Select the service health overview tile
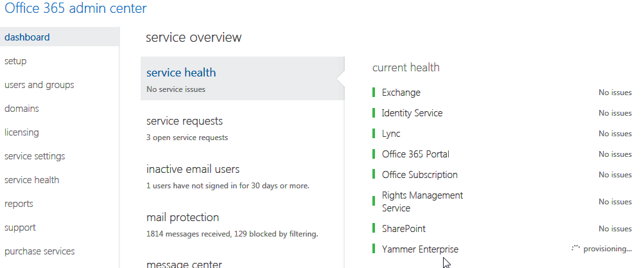Viewport: 644px width, 268px height. coord(181,73)
